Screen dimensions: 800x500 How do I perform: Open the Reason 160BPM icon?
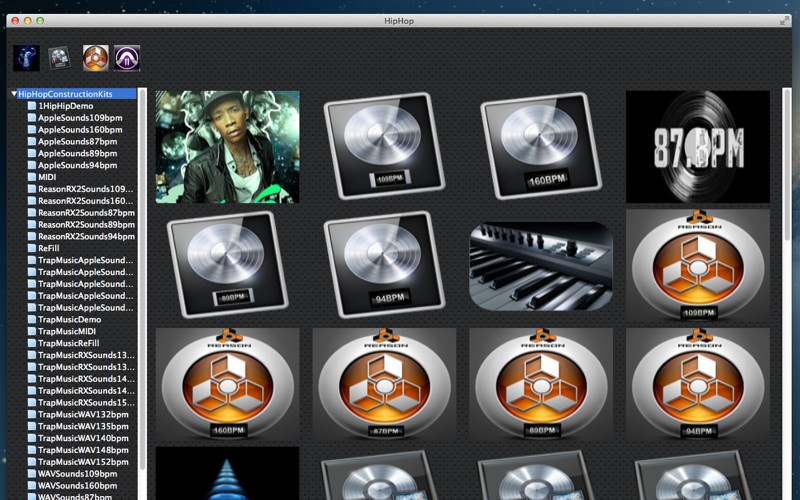(228, 384)
